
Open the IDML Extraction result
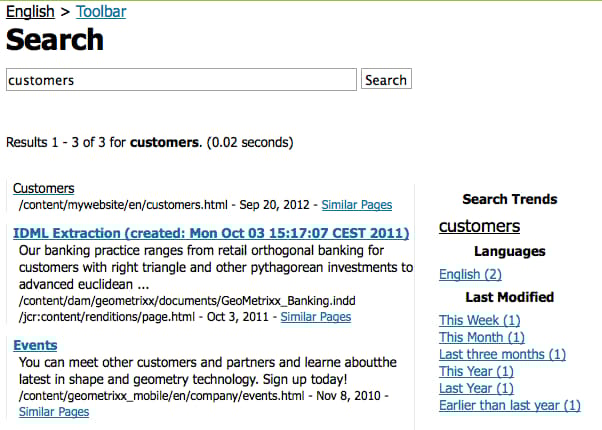(211, 233)
